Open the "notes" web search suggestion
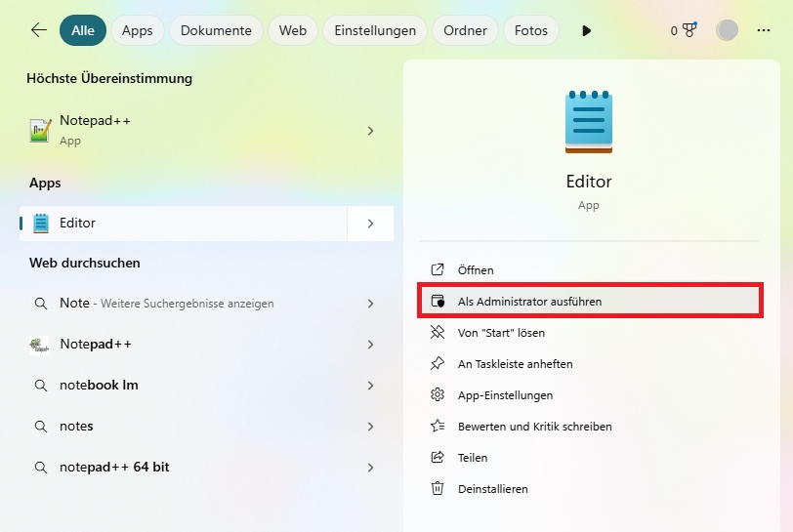The image size is (793, 532). pyautogui.click(x=76, y=427)
